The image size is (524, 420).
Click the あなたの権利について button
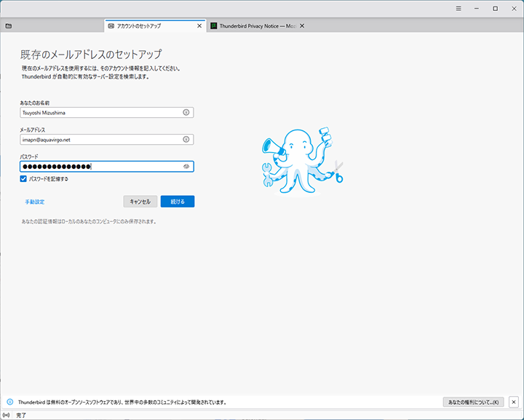(x=473, y=402)
